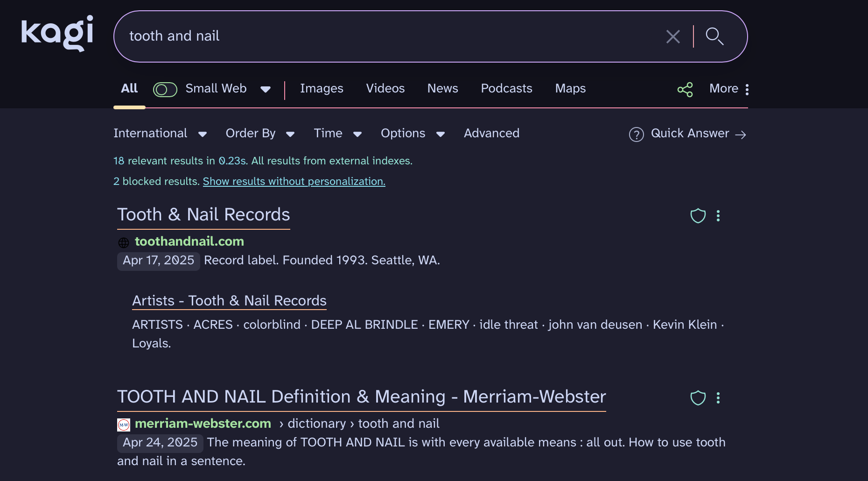Clear the search query with X icon
This screenshot has height=481, width=868.
pyautogui.click(x=672, y=36)
